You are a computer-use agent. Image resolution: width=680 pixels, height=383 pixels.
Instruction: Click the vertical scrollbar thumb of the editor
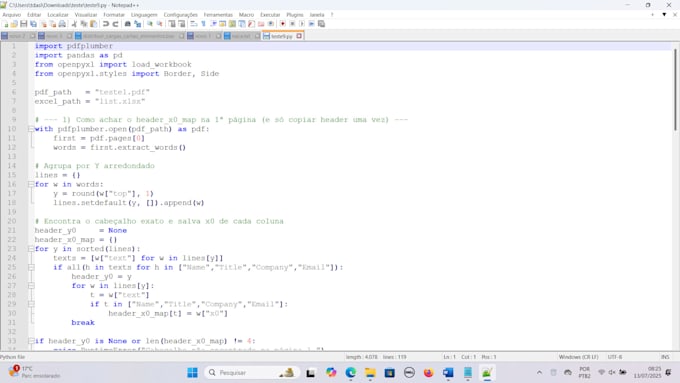pos(675,89)
